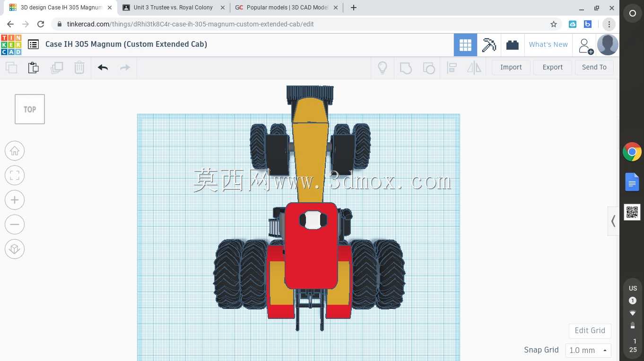Switch to 3D design grid view
The image size is (644, 361).
pos(465,45)
